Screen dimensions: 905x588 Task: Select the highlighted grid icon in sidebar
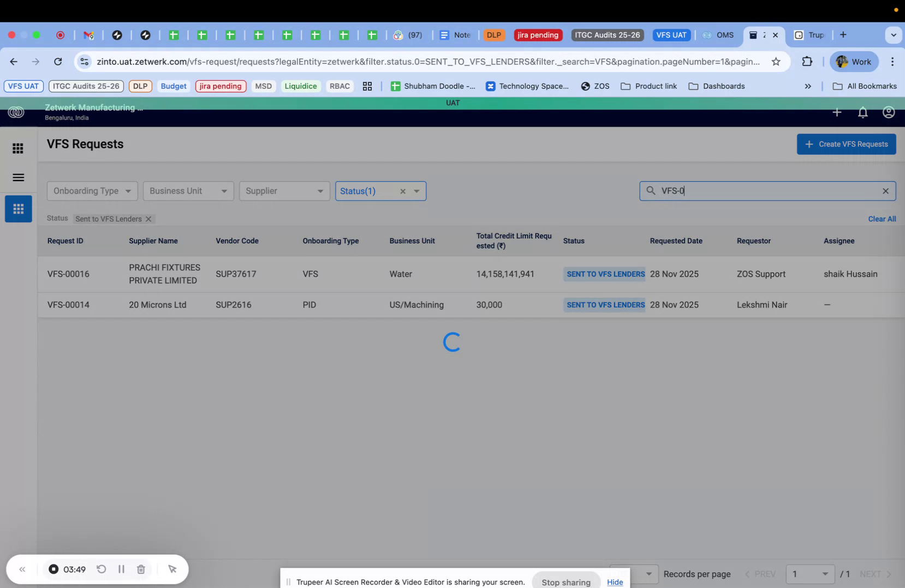18,209
